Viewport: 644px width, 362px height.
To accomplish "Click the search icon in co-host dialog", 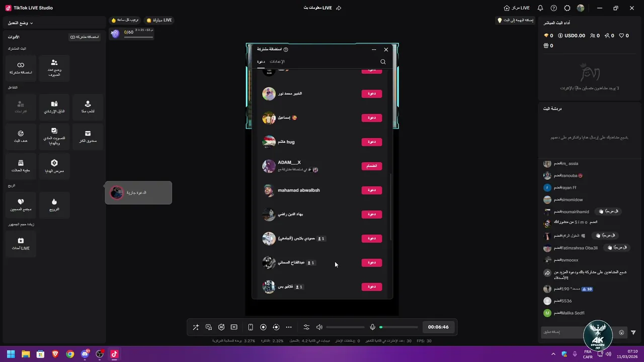I will point(383,62).
